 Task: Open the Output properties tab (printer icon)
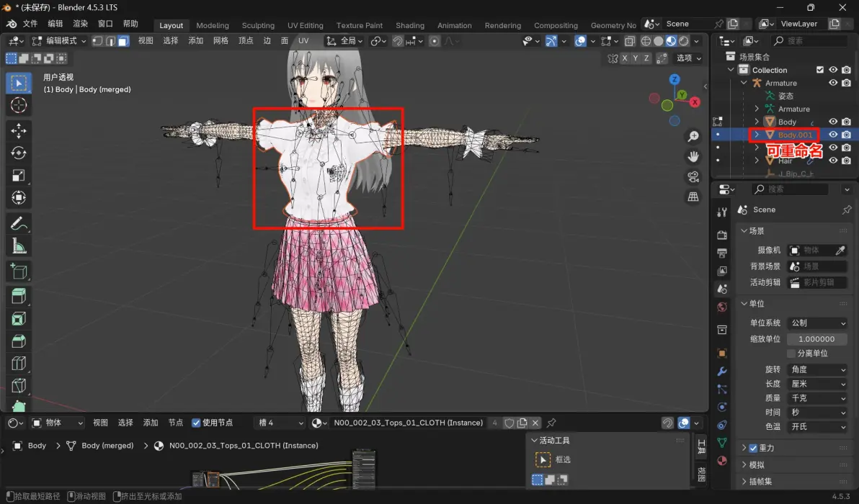click(722, 253)
